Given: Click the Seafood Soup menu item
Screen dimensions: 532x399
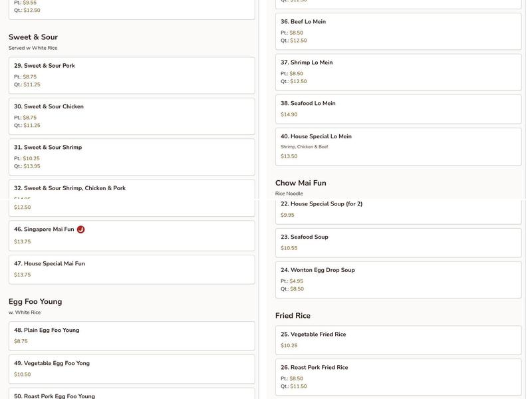Looking at the screenshot, I should (x=398, y=242).
